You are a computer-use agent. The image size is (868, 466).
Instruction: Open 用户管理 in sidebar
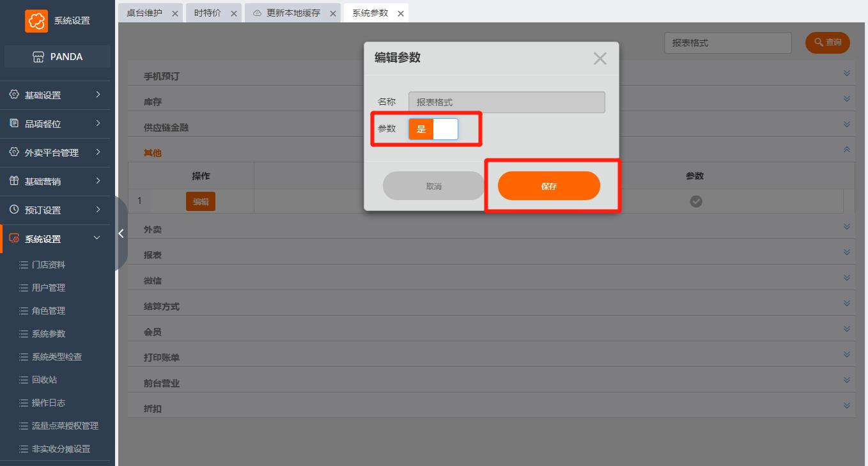(49, 288)
